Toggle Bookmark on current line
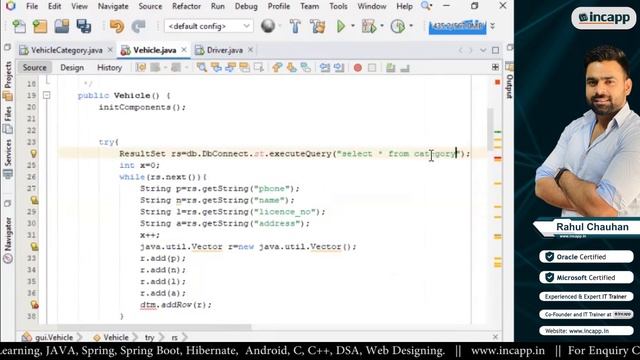This screenshot has height=360, width=640. (x=306, y=68)
